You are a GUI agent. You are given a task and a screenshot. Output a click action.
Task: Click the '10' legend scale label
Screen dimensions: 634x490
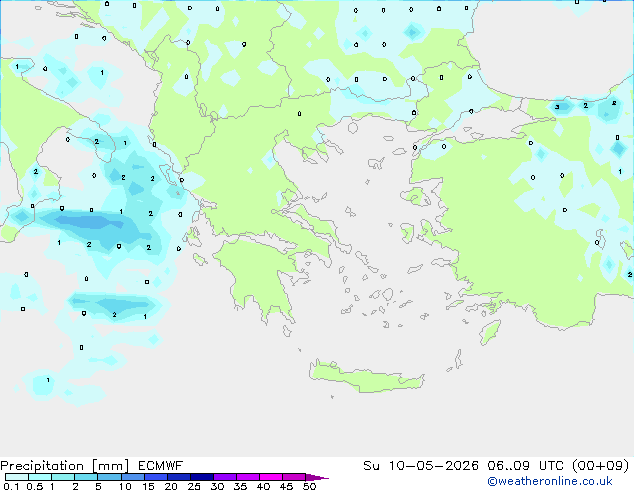pos(125,486)
